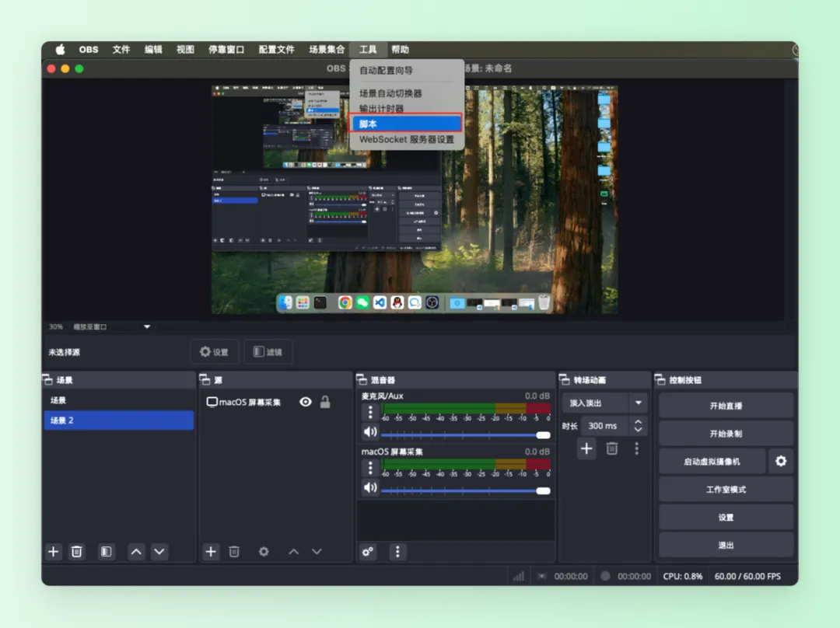Undock the 混音器 panel via its icon

(362, 379)
